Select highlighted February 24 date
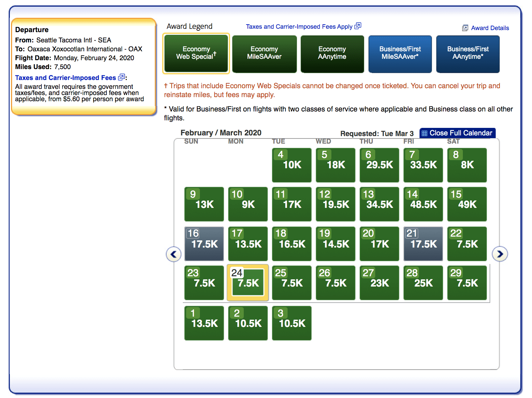 (248, 283)
